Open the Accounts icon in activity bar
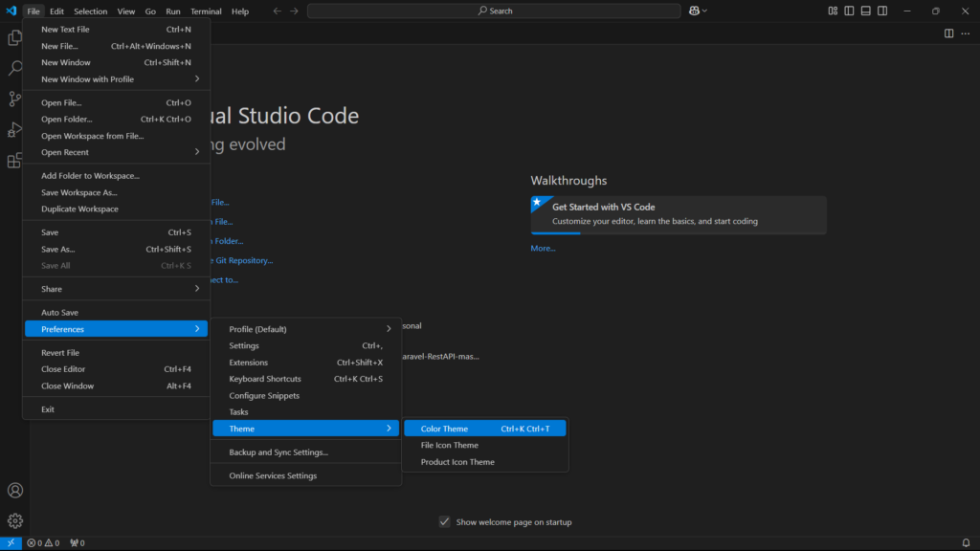Screen dimensions: 980x551 [x=15, y=491]
